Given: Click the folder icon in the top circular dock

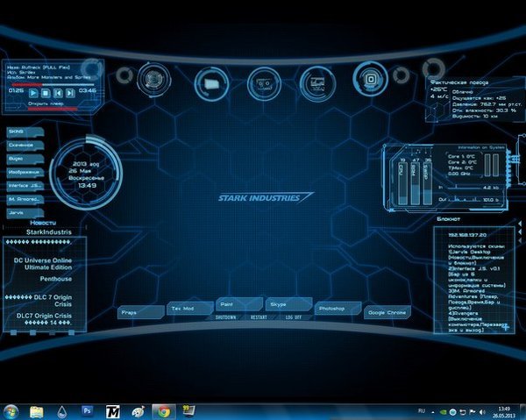Looking at the screenshot, I should click(x=210, y=82).
